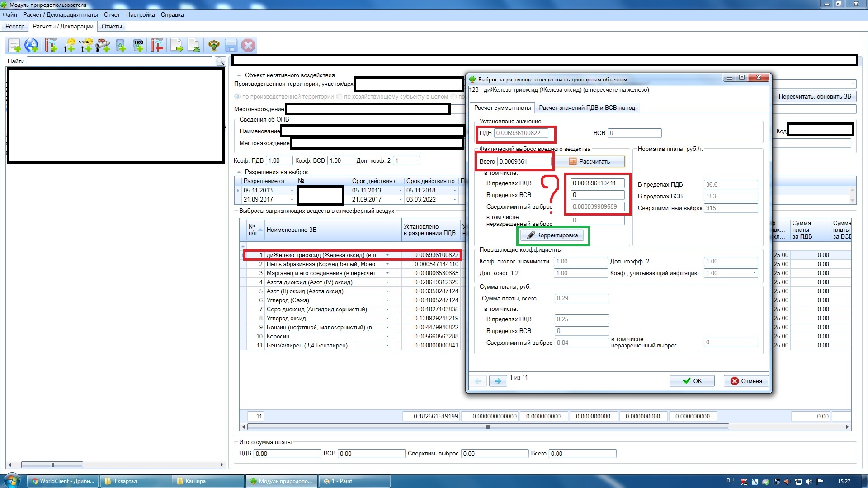Image resolution: width=868 pixels, height=488 pixels.
Task: Click the TKO waste bin icon
Action: point(138,45)
